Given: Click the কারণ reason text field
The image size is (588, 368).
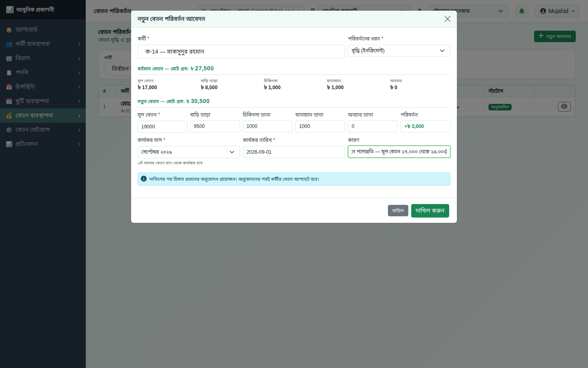Looking at the screenshot, I should point(399,152).
